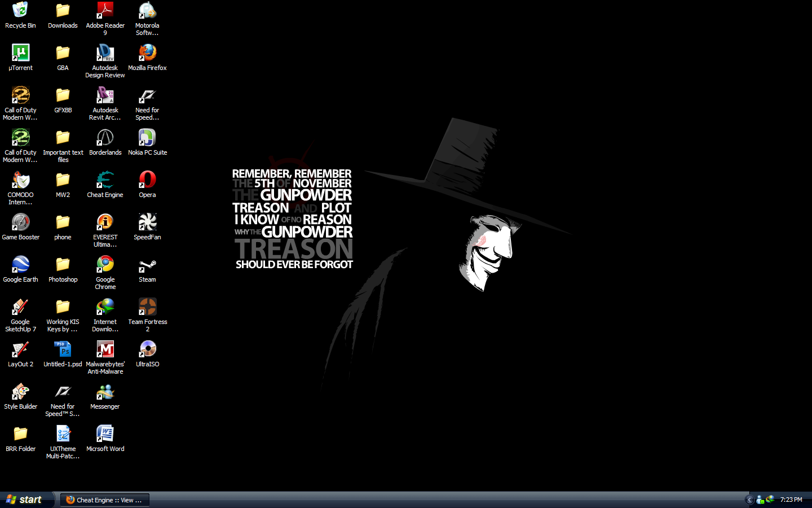
Task: Select the Cheat Engine desktop icon
Action: (105, 185)
